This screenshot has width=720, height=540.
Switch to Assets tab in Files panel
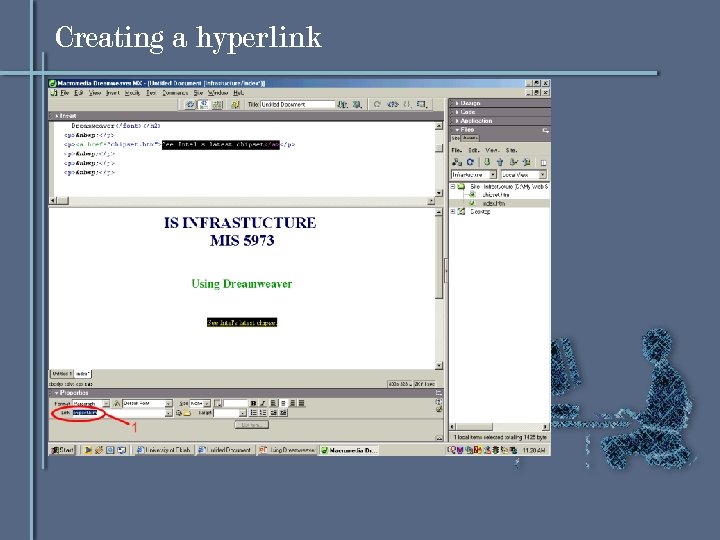470,138
